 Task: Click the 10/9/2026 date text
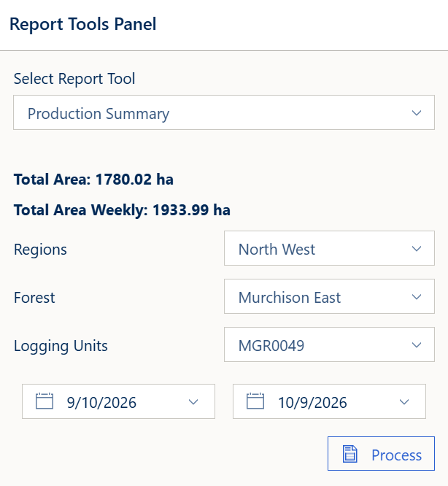point(312,403)
